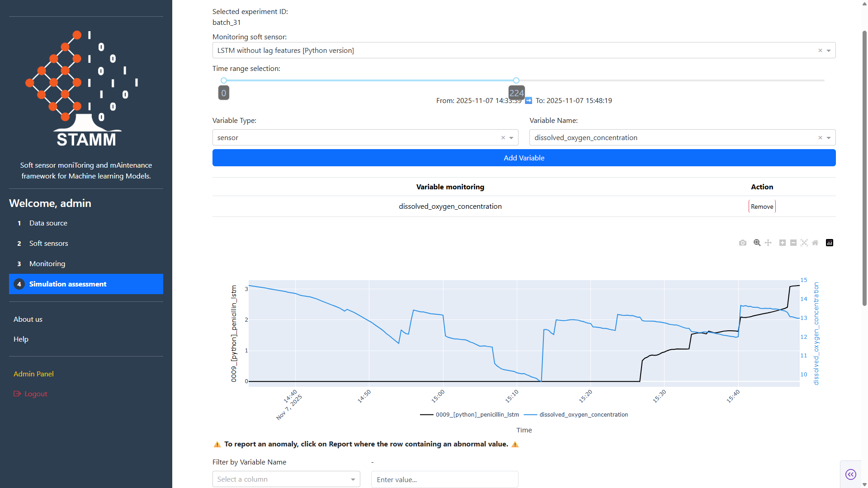Clear the Variable Type sensor selection
Image resolution: width=868 pixels, height=488 pixels.
point(503,138)
